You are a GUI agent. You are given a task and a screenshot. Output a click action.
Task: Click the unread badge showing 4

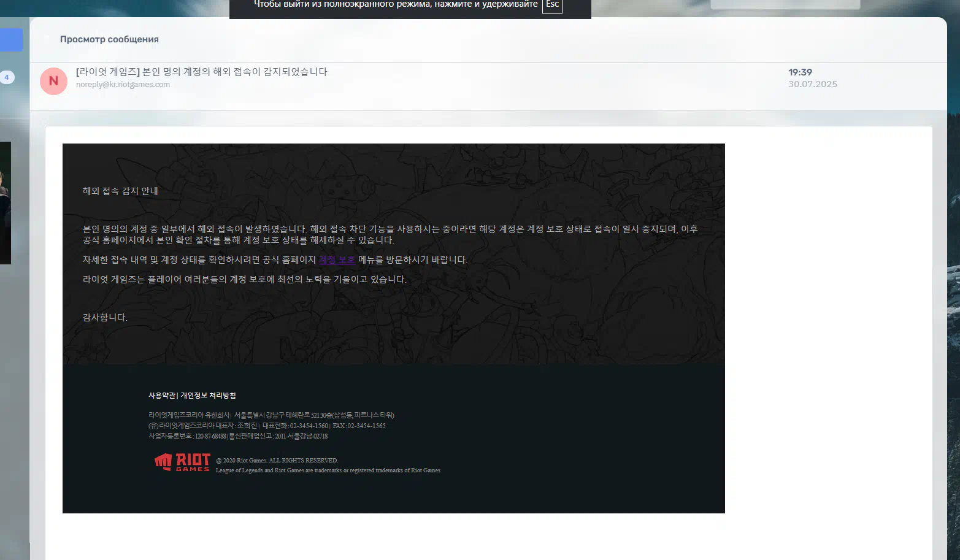click(x=7, y=77)
